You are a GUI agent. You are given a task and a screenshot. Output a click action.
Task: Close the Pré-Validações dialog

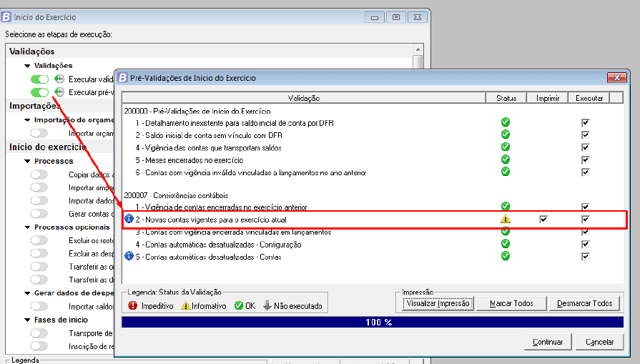coord(616,77)
